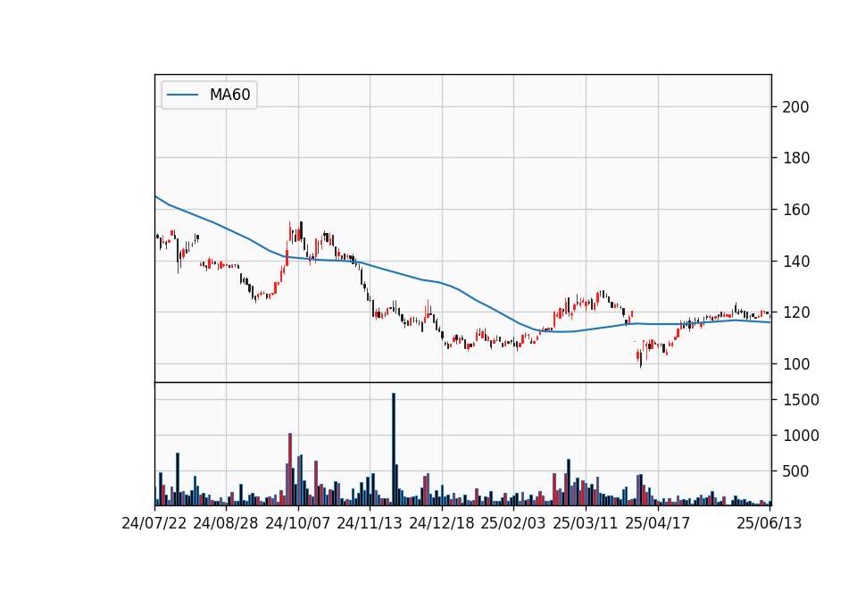Viewport: 857px width, 616px height.
Task: Click the 24/11/13 date label
Action: click(x=370, y=523)
